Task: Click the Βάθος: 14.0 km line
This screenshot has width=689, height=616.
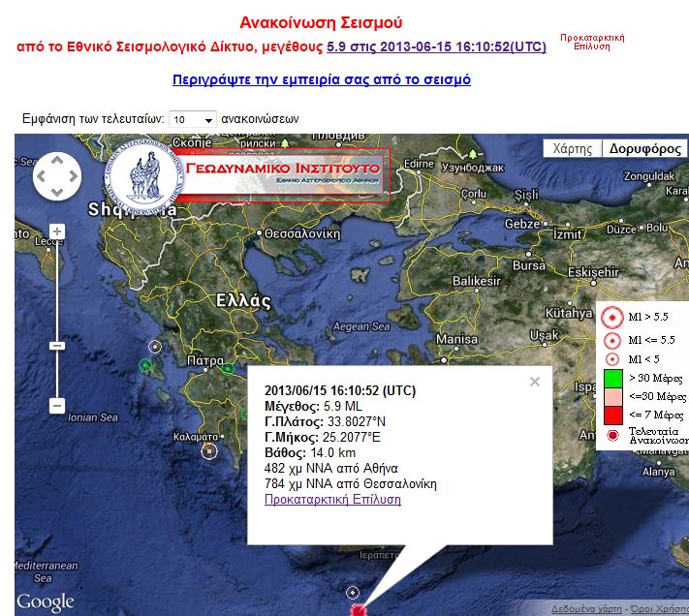Action: click(310, 452)
